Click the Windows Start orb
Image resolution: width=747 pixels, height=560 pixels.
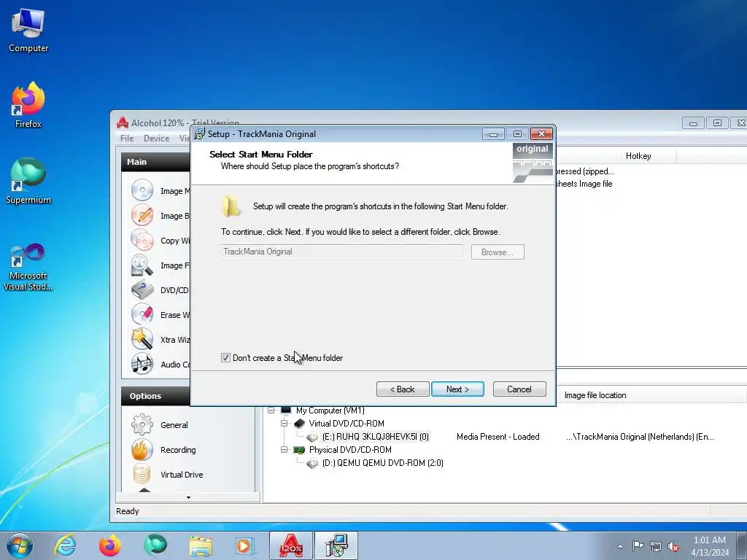20,545
